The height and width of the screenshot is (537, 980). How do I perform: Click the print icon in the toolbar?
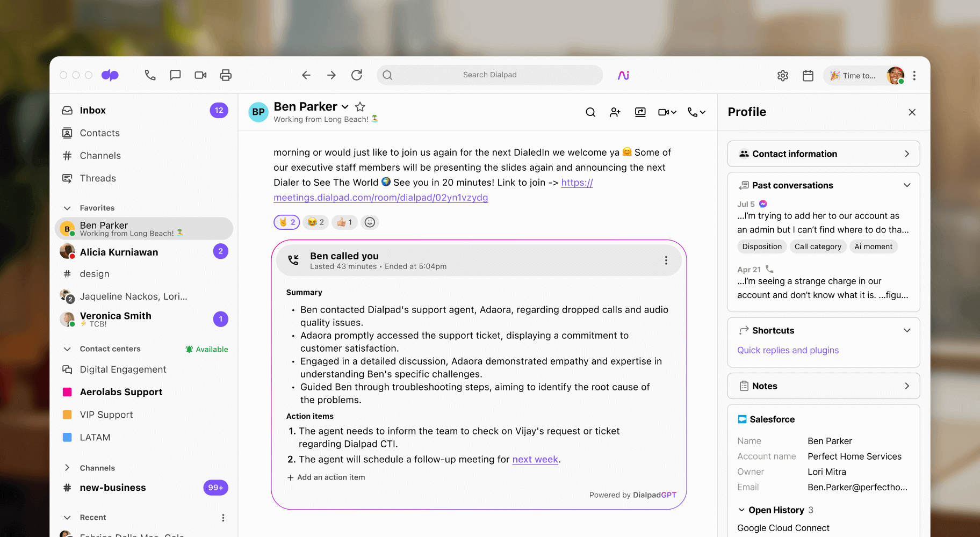pyautogui.click(x=226, y=75)
